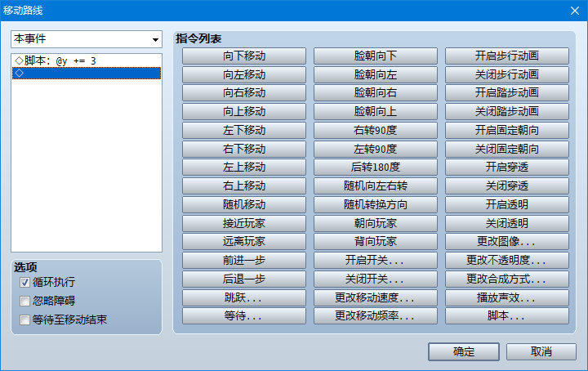Click the 关闭踏步动画 button
This screenshot has width=588, height=371.
pos(507,111)
